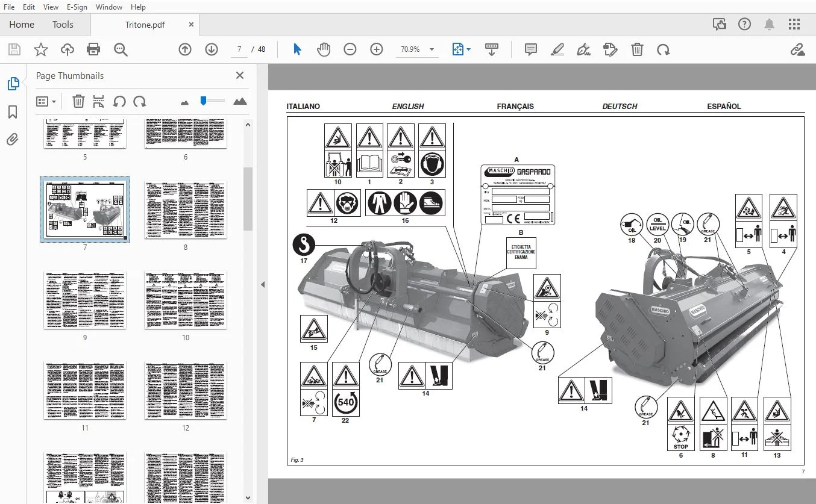Go to previous page arrow icon
The image size is (816, 504).
coord(185,49)
